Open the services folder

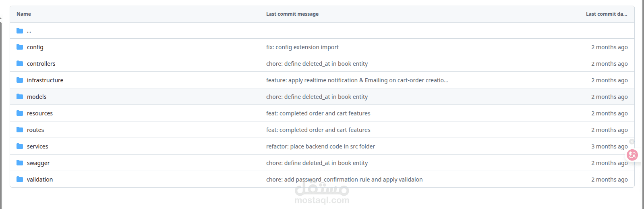(x=37, y=146)
